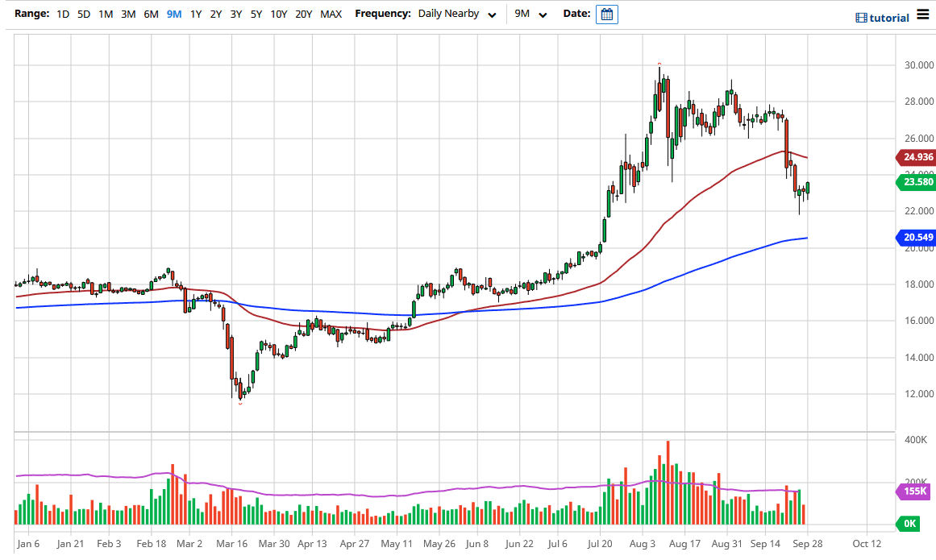The image size is (936, 560).
Task: Click the Jan 21 date label
Action: [70, 544]
